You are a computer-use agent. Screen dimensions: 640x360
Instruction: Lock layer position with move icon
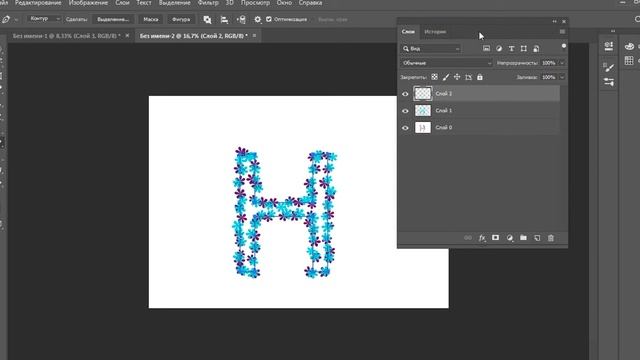click(457, 77)
